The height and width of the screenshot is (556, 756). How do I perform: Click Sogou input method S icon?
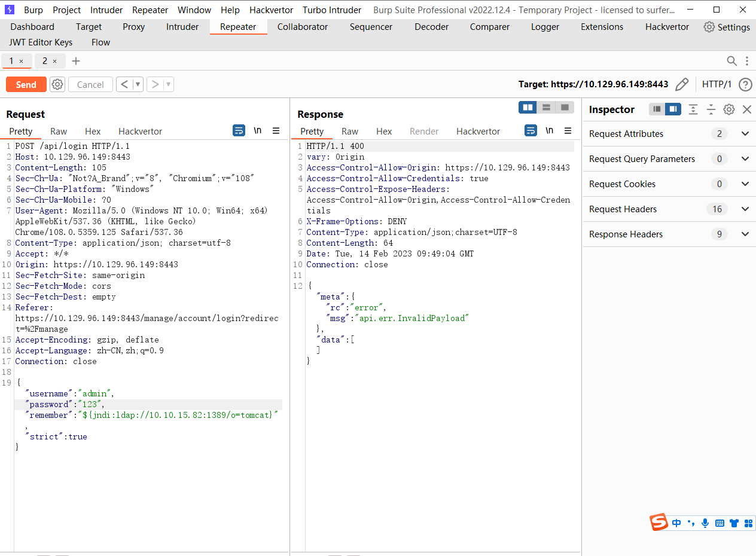tap(659, 523)
